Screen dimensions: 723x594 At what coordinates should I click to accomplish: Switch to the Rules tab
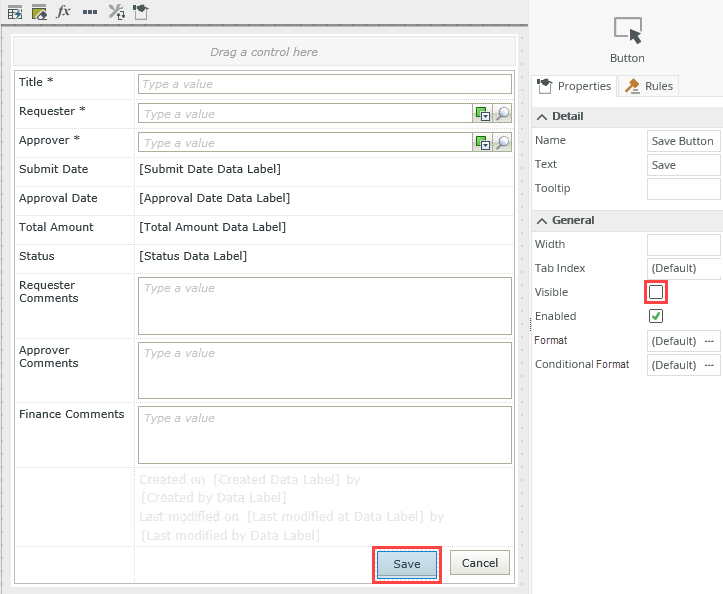(x=649, y=86)
